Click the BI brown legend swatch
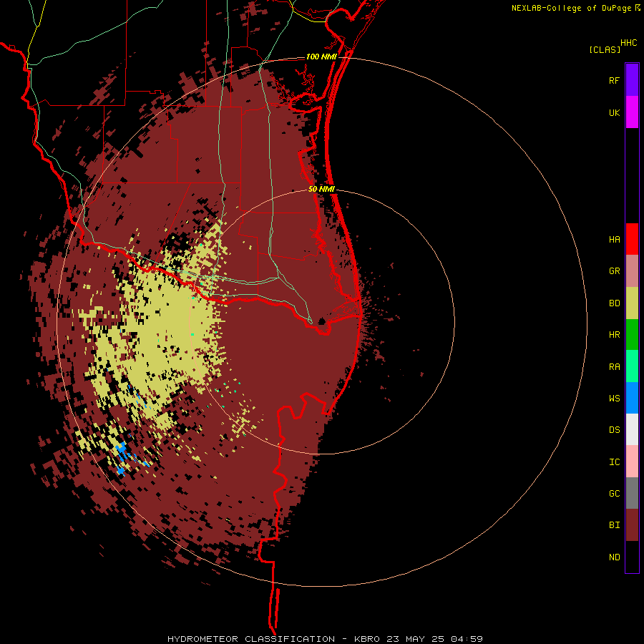This screenshot has height=644, width=644. tap(632, 525)
